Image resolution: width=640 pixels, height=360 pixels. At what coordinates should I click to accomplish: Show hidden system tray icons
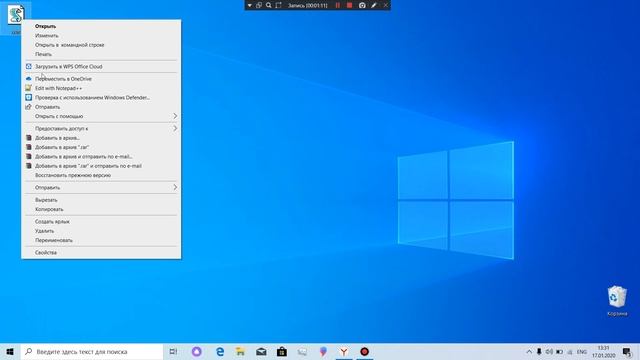pos(529,351)
